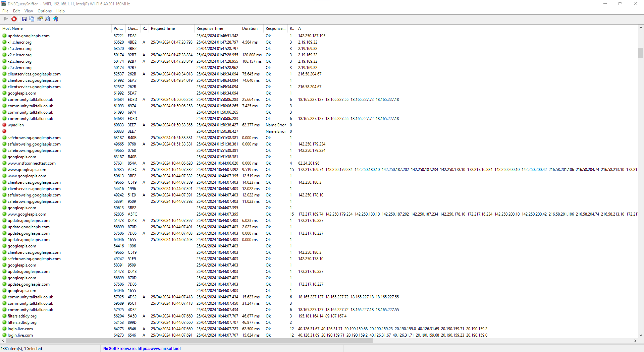Copy selected entry with the Copy icon
Viewport: 644px width, 352px height.
(32, 19)
